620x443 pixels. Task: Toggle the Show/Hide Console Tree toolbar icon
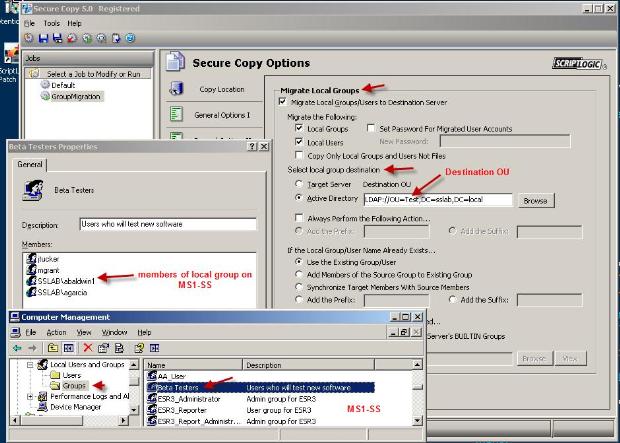point(68,348)
